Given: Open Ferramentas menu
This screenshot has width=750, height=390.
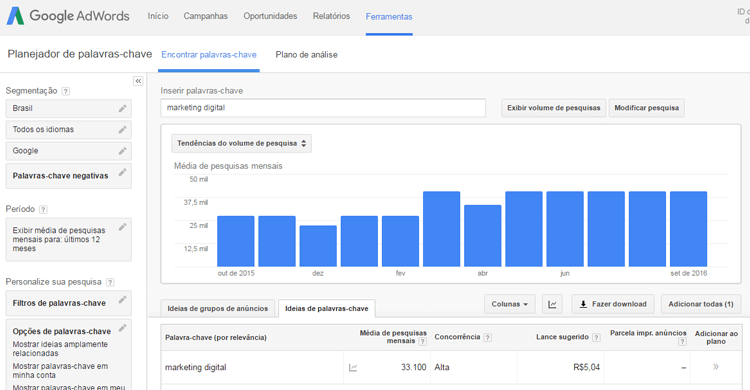Looking at the screenshot, I should pyautogui.click(x=389, y=17).
